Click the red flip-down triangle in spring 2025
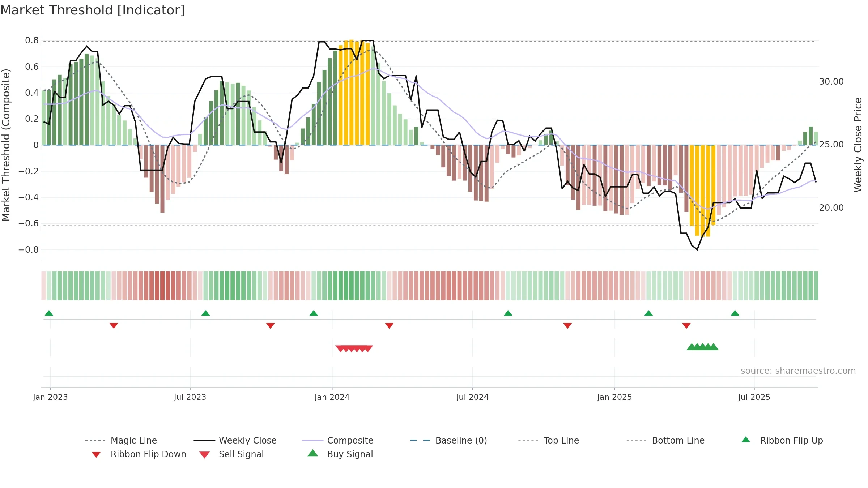Image resolution: width=868 pixels, height=488 pixels. click(686, 326)
